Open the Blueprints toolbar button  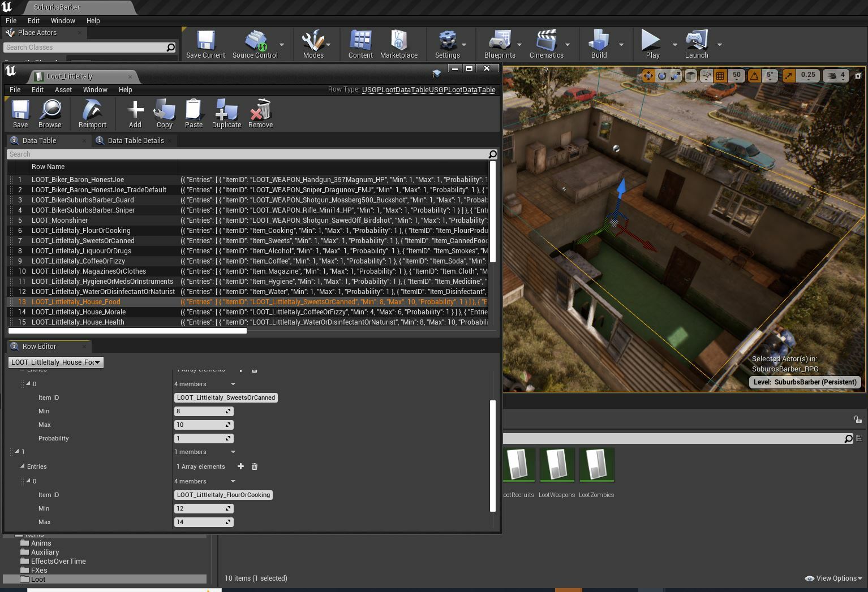500,45
